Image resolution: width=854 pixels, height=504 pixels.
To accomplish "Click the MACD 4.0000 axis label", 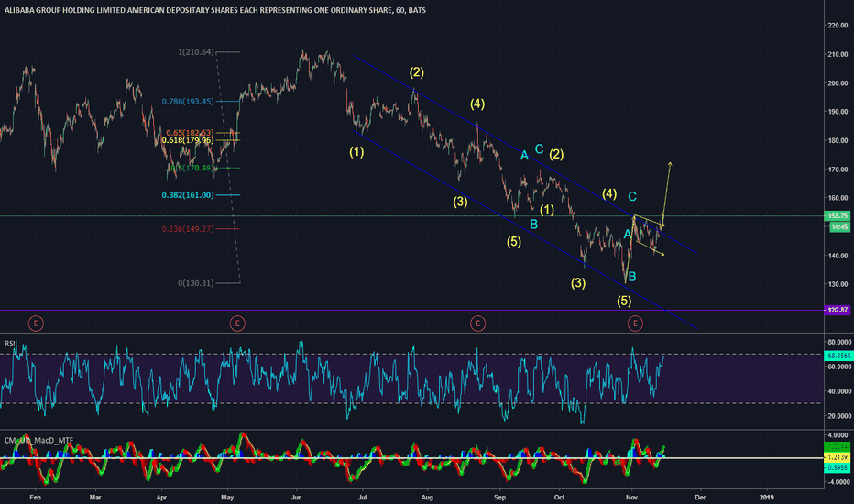I will (x=838, y=435).
